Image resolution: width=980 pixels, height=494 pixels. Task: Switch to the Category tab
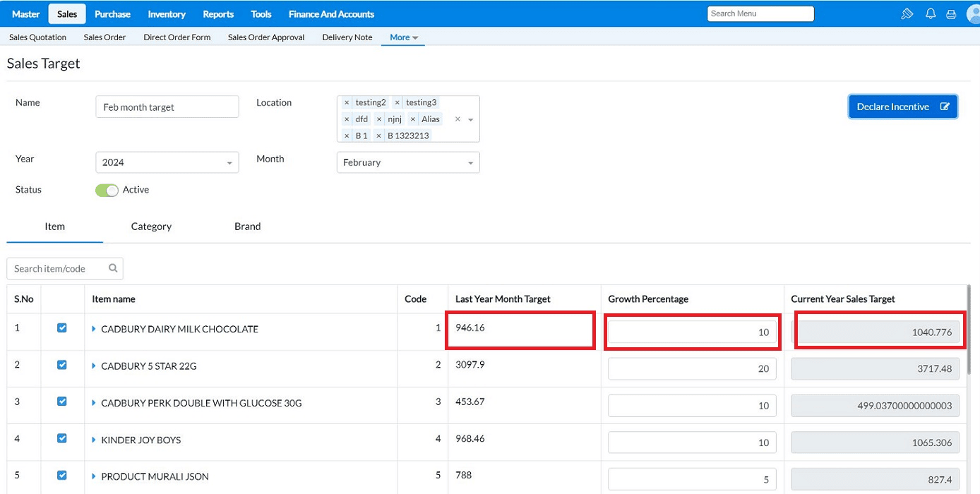[x=151, y=227]
